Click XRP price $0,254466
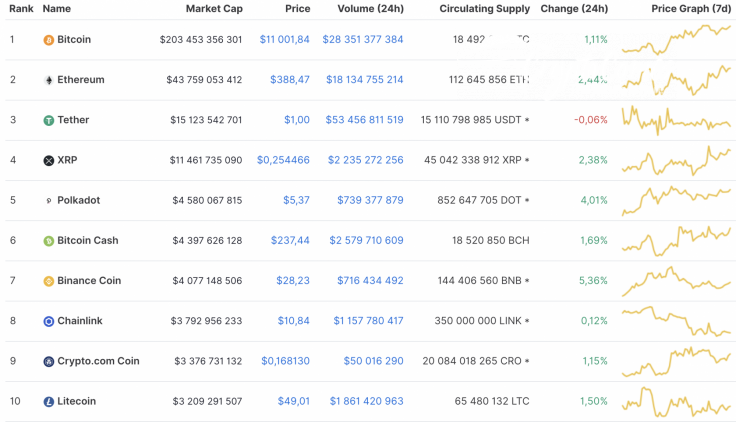The height and width of the screenshot is (422, 736). (x=283, y=160)
